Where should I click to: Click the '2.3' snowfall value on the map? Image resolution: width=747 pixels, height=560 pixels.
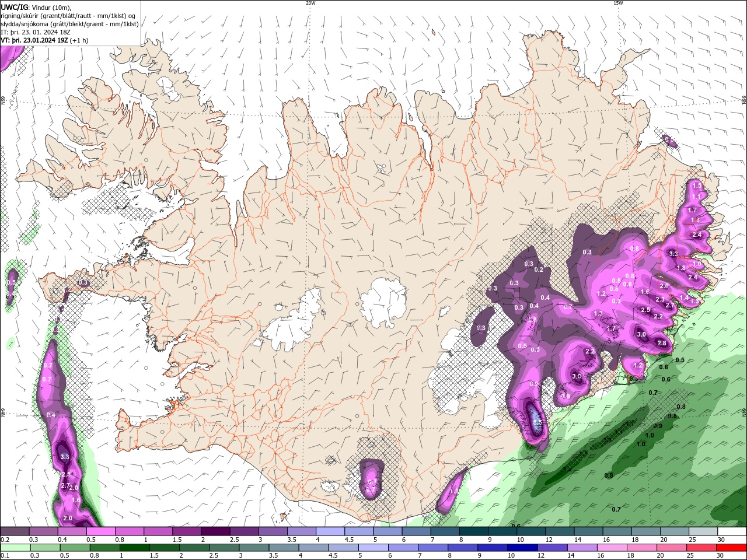pyautogui.click(x=660, y=299)
